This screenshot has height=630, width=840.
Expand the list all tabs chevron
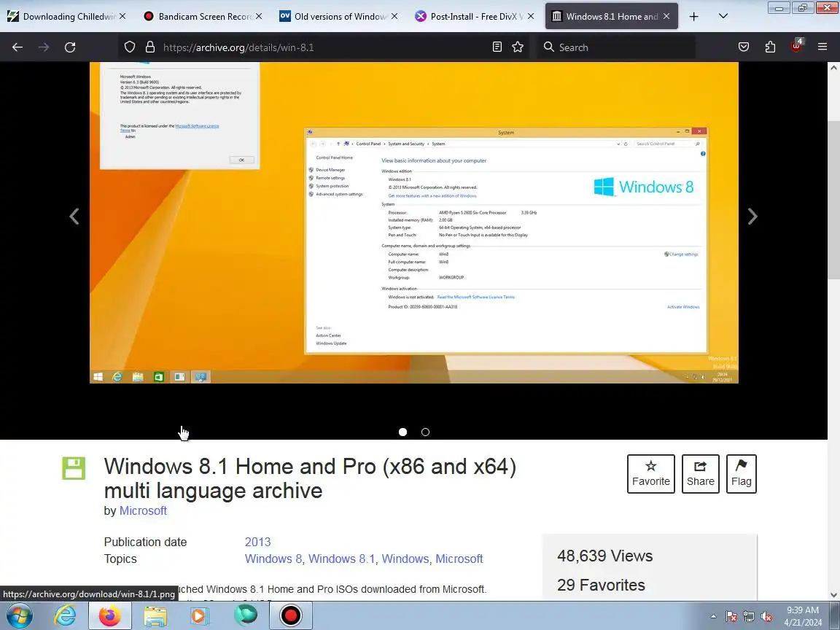tap(723, 16)
